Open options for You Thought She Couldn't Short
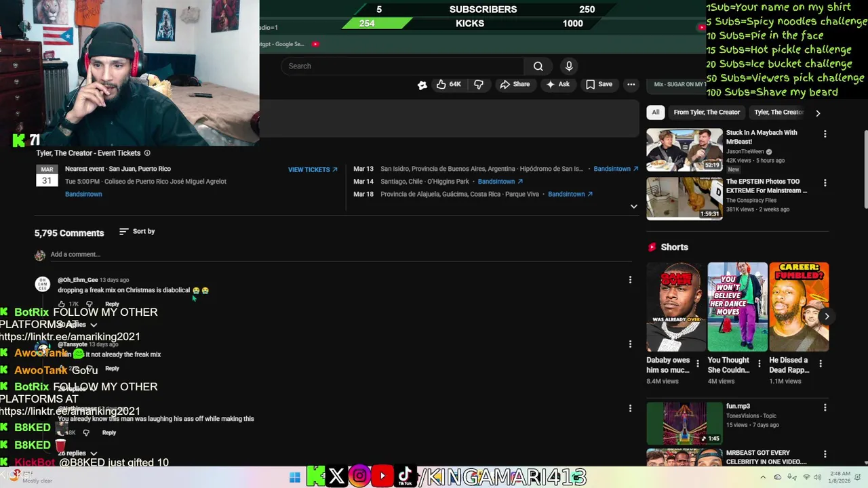This screenshot has height=488, width=868. [759, 364]
